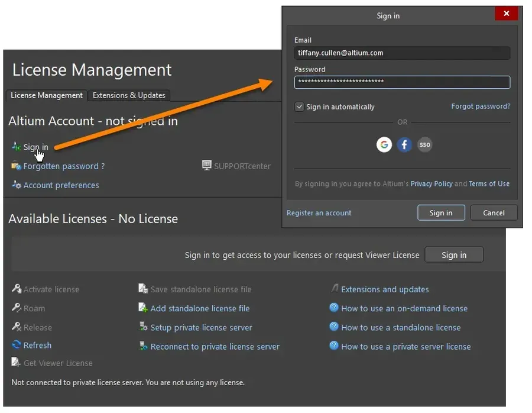Click the Setup private license server icon
The image size is (532, 413).
coord(144,327)
